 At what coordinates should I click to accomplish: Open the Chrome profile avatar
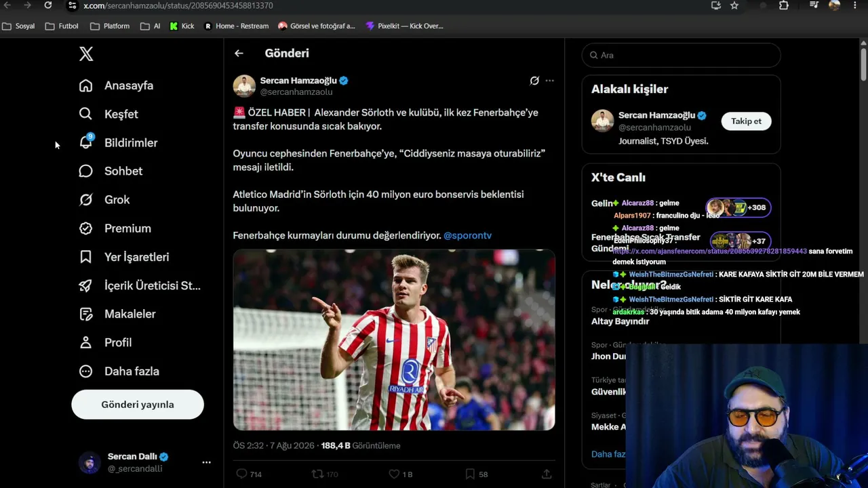tap(834, 5)
